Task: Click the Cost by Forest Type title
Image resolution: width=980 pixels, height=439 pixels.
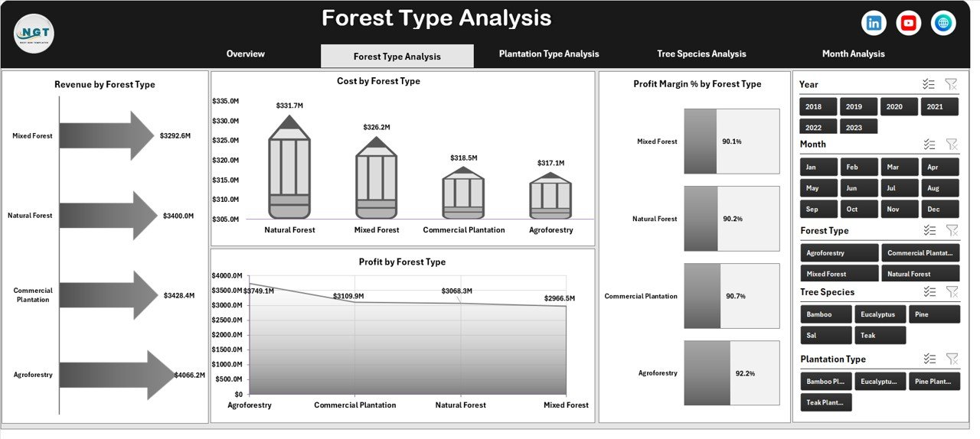Action: pyautogui.click(x=378, y=81)
